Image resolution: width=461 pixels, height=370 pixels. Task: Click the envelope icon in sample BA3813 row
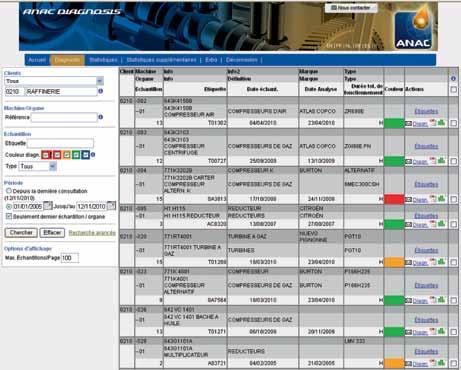pyautogui.click(x=408, y=199)
